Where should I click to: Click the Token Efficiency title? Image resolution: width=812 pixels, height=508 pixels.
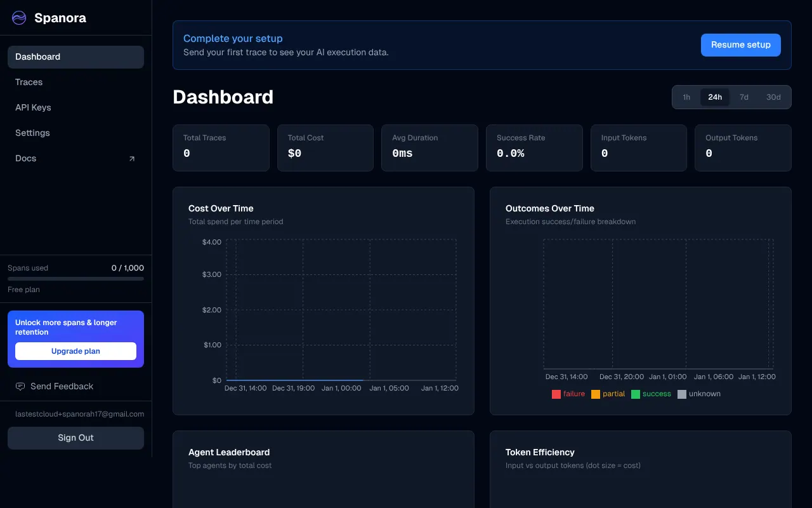click(540, 452)
